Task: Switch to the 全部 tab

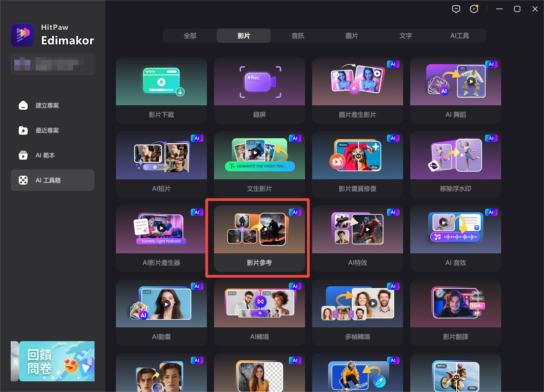Action: tap(190, 36)
